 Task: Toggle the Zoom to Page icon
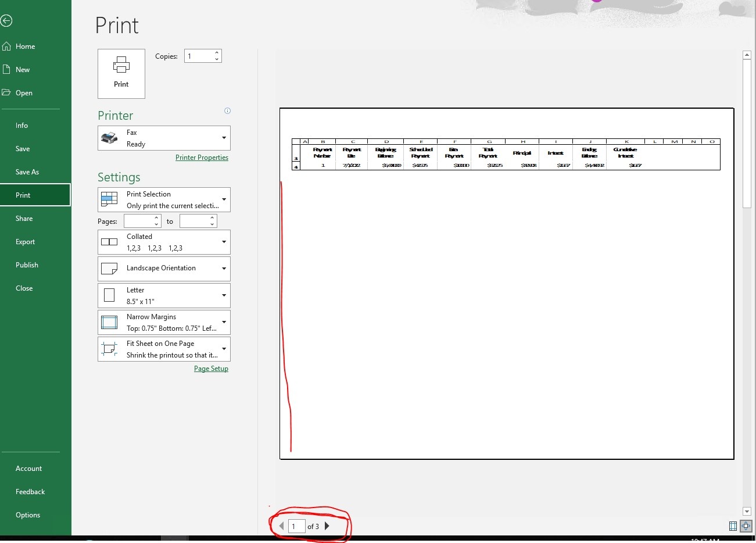pos(746,526)
